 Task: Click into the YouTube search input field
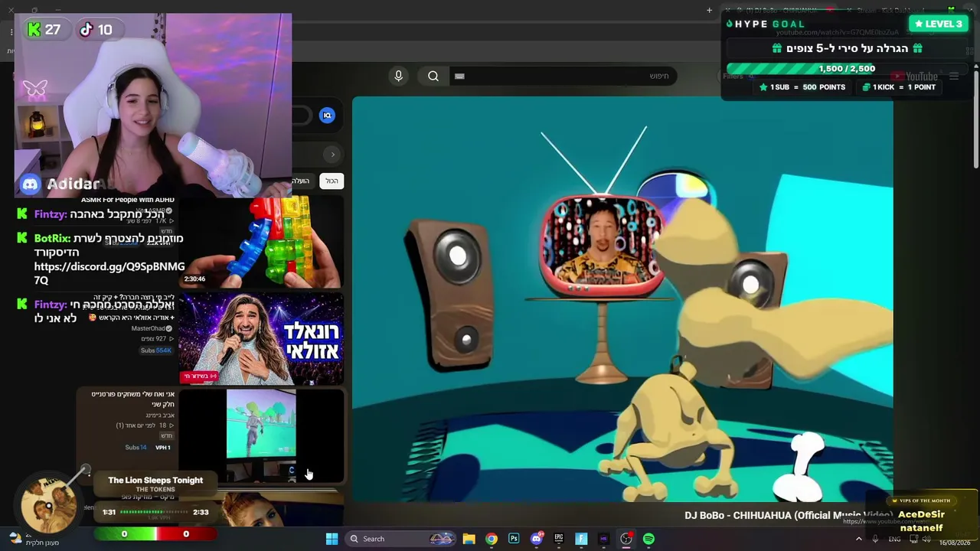(x=563, y=76)
